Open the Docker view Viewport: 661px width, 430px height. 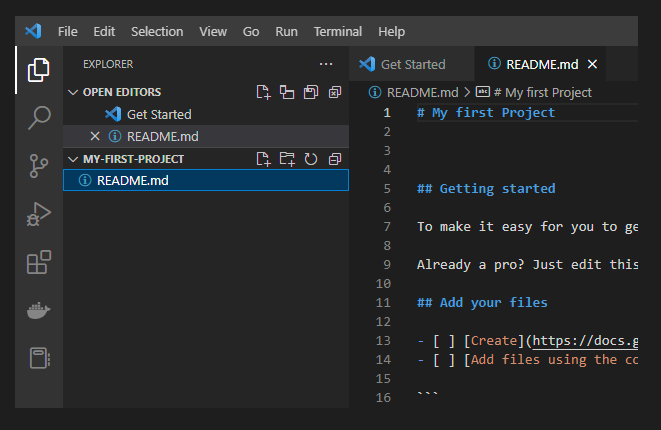[x=39, y=311]
